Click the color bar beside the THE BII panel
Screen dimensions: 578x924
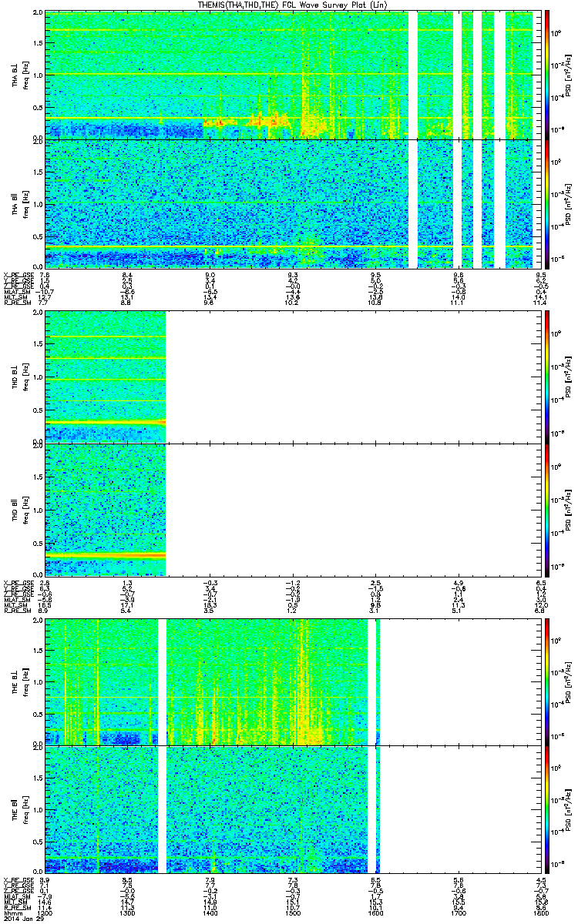548,808
